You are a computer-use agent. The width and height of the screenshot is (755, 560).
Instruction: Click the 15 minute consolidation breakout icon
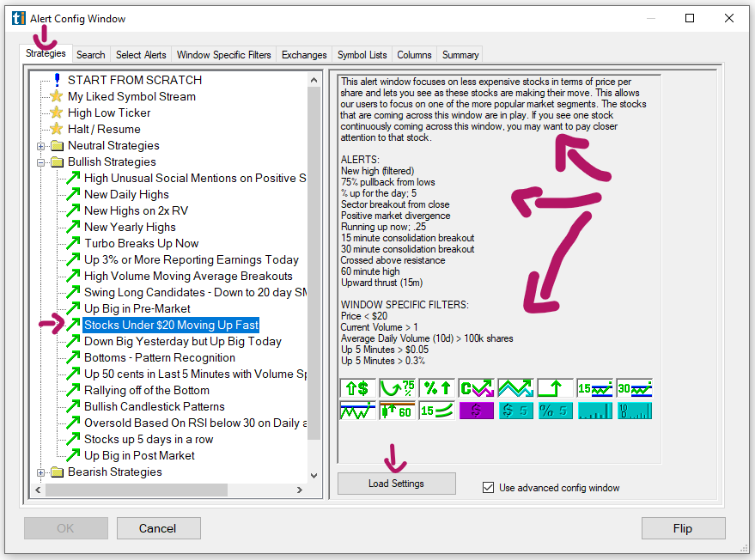[x=594, y=388]
